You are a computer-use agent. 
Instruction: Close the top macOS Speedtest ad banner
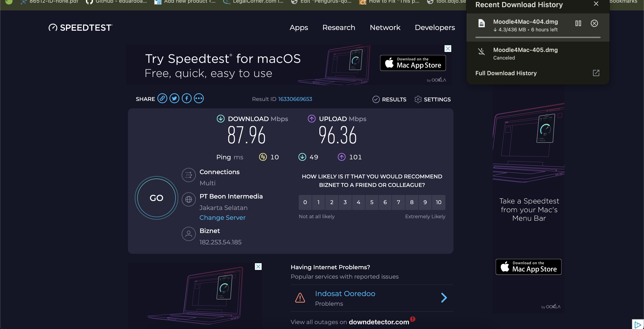coord(448,49)
